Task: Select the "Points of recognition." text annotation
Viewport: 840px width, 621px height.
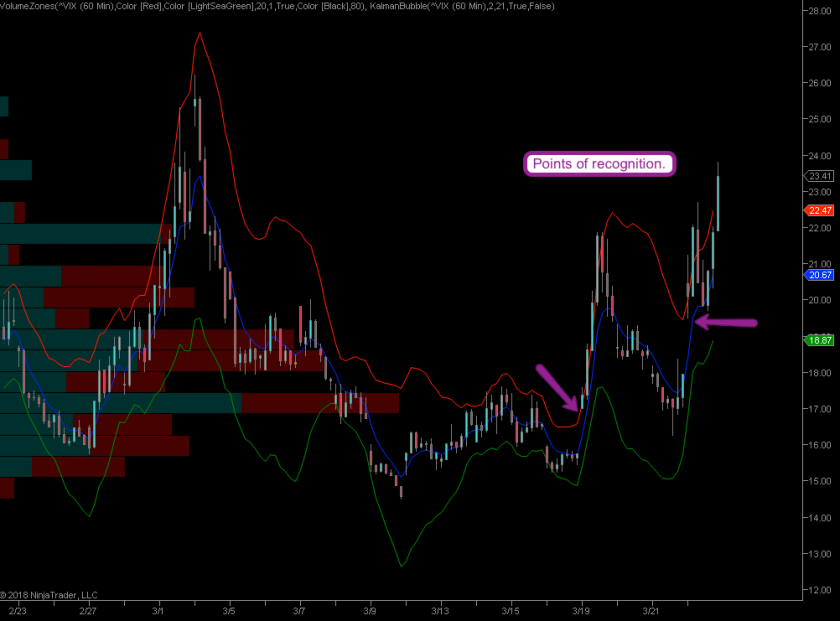Action: coord(600,164)
